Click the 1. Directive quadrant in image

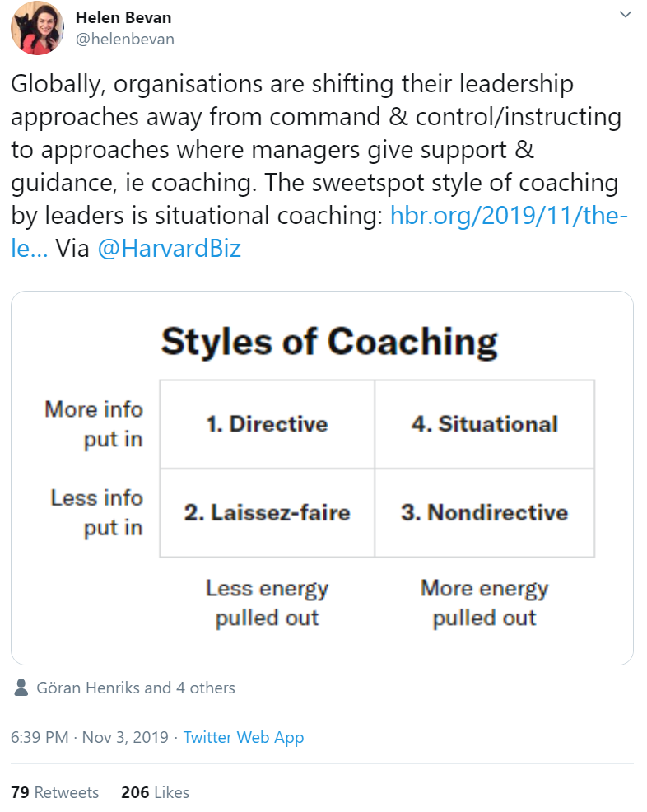[x=267, y=424]
